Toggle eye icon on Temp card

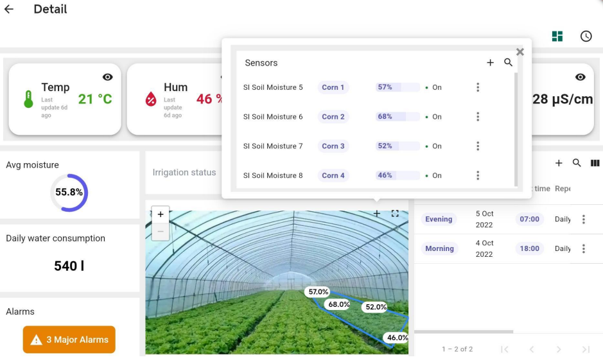[108, 77]
